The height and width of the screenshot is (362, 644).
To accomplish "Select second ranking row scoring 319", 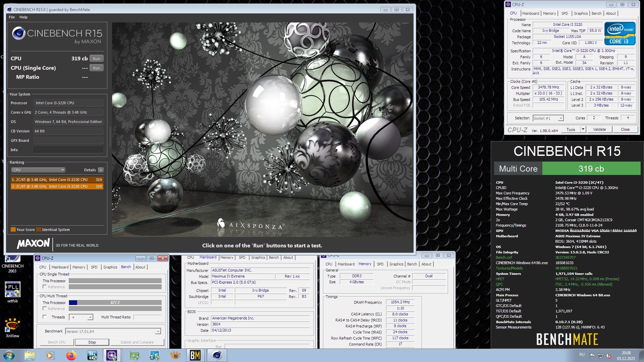I will pyautogui.click(x=57, y=186).
